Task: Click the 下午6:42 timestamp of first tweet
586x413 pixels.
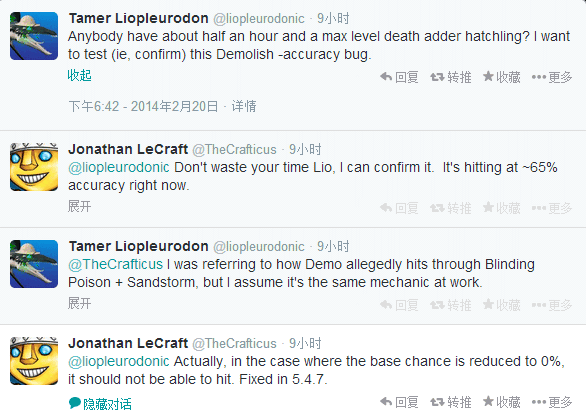Action: [94, 107]
